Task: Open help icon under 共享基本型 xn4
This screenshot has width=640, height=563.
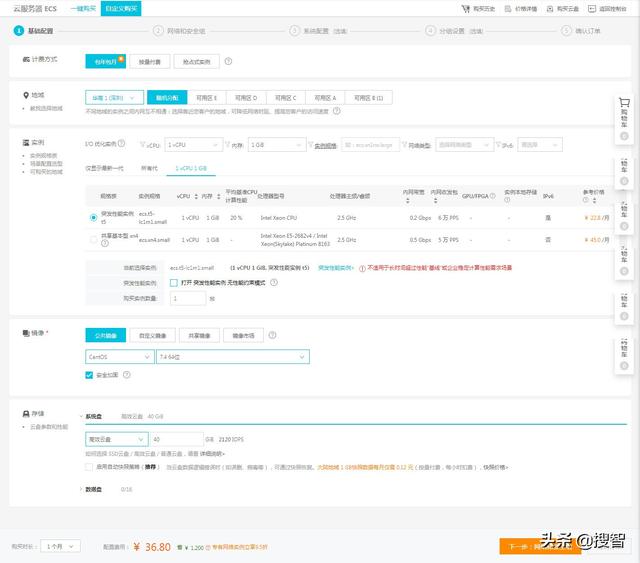Action: pos(105,243)
